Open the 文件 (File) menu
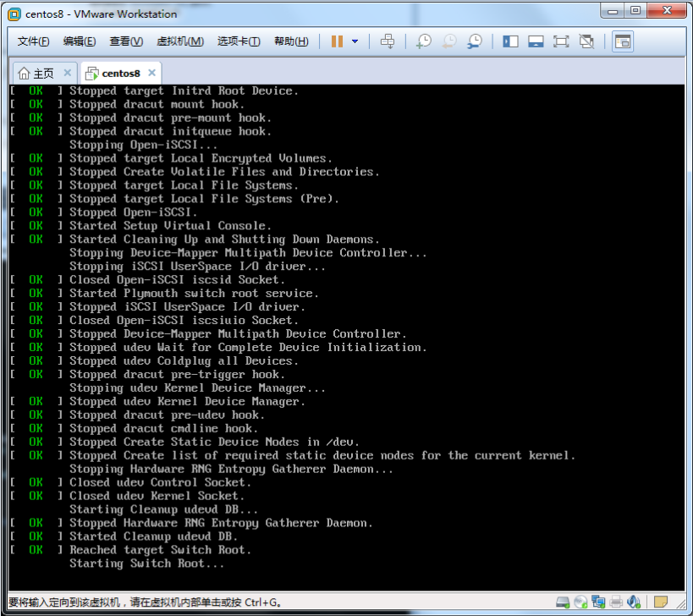This screenshot has height=616, width=693. tap(33, 41)
